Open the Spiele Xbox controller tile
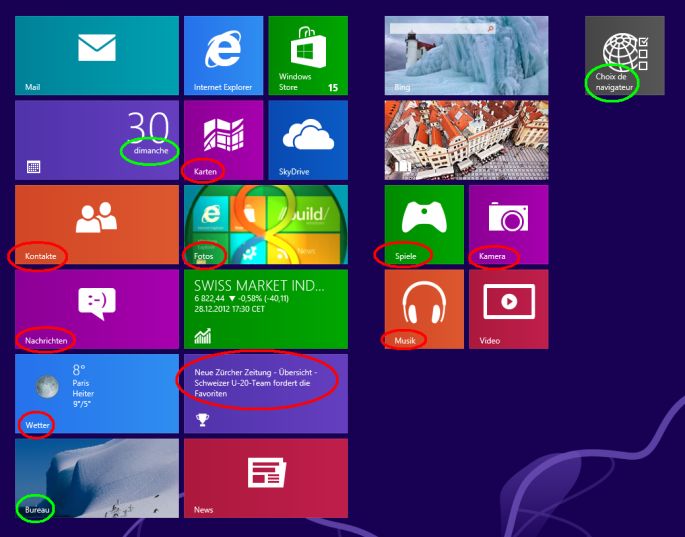Viewport: 685px width, 537px height. click(424, 225)
